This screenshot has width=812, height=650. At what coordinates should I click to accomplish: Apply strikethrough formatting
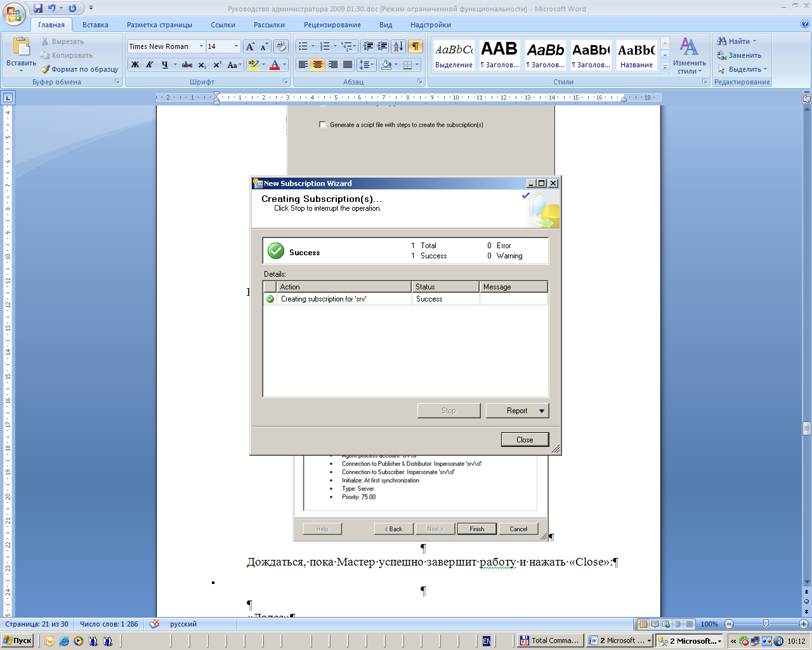click(187, 65)
